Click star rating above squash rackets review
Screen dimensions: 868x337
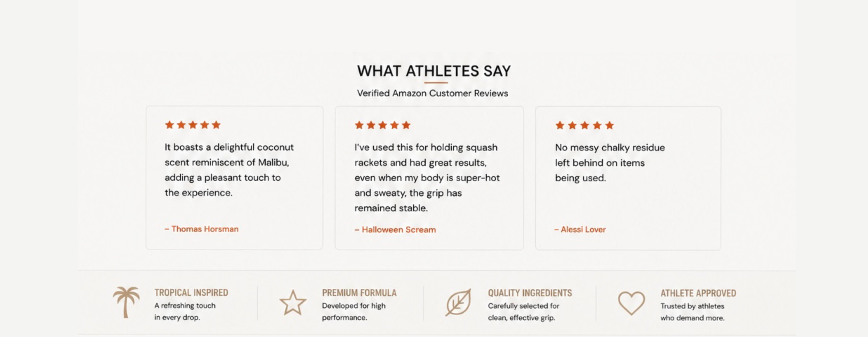coord(382,125)
